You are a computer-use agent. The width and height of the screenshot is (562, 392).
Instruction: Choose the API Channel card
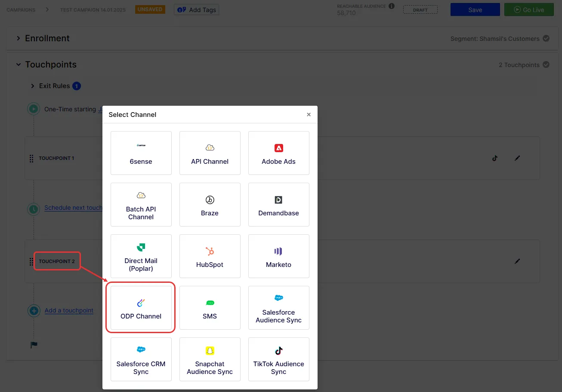click(x=210, y=153)
